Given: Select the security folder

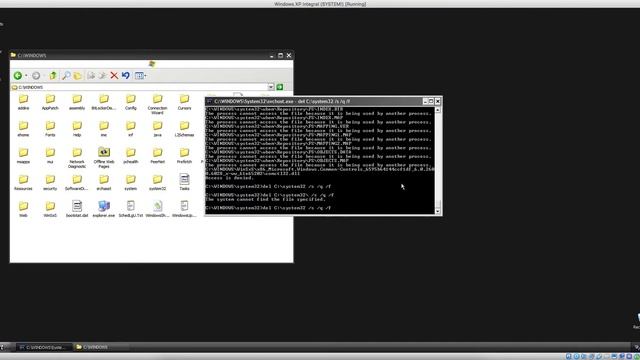Looking at the screenshot, I should pyautogui.click(x=50, y=182).
